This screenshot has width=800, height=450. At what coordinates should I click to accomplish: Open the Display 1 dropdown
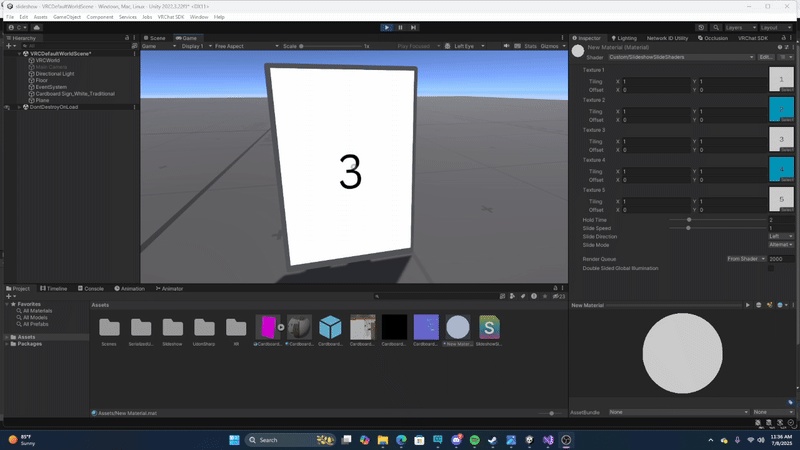tap(196, 46)
